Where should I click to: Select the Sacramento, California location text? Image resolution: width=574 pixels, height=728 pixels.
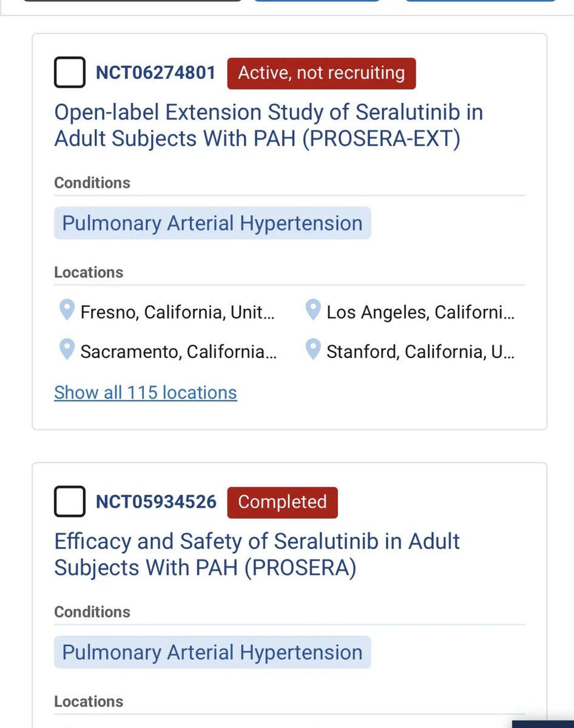tap(178, 352)
